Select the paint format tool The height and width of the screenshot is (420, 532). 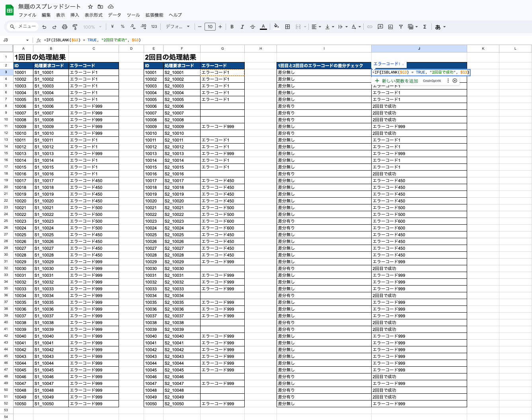pyautogui.click(x=75, y=27)
